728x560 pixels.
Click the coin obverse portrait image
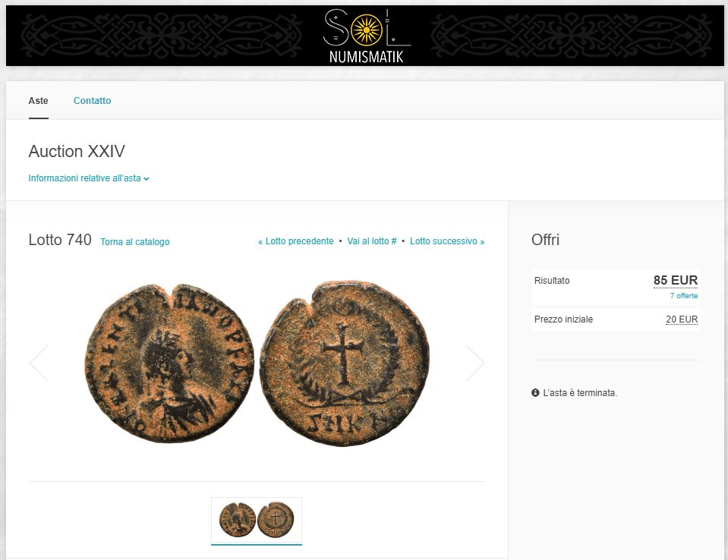pos(169,363)
